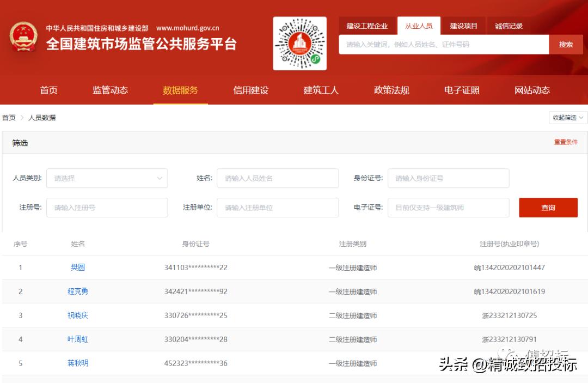Open the record for 樊圆

coord(77,268)
